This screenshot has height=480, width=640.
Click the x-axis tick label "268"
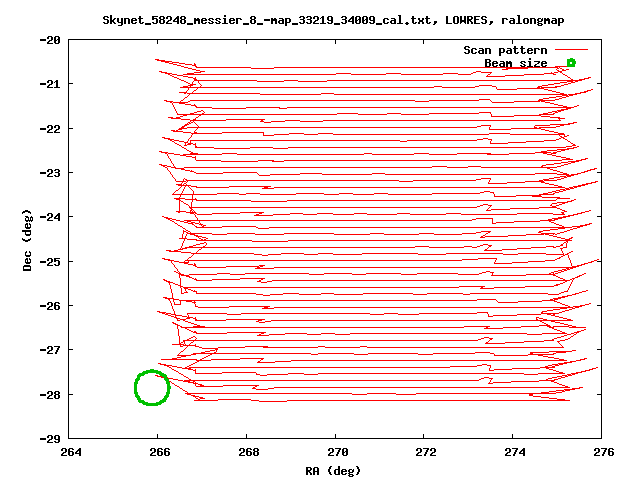click(x=249, y=452)
